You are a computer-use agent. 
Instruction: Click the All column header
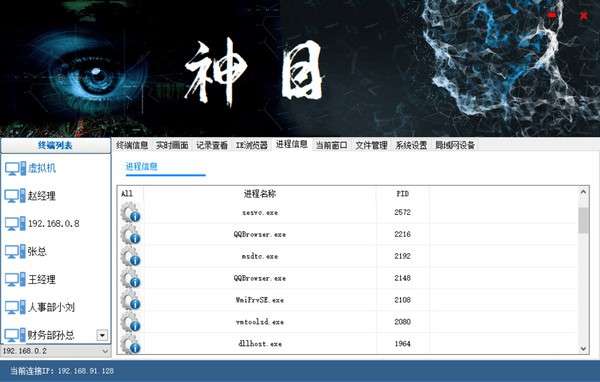coord(127,194)
